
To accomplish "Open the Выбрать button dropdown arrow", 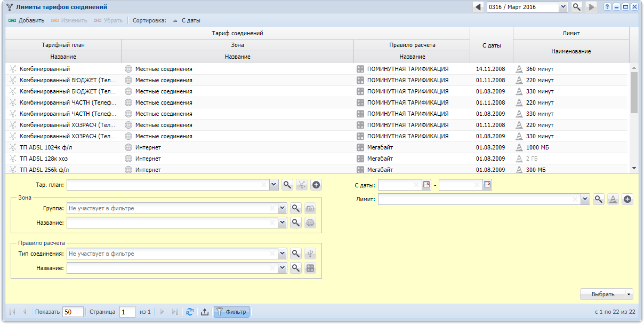I will [629, 294].
